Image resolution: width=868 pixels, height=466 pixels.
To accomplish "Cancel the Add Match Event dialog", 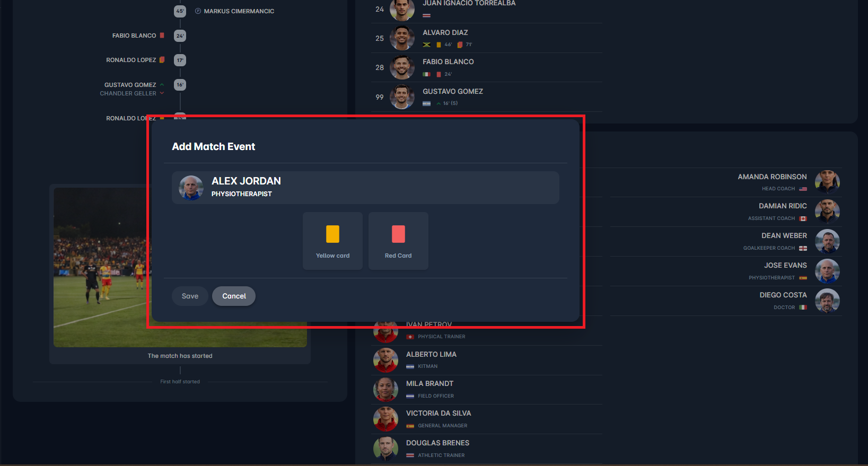I will (234, 296).
